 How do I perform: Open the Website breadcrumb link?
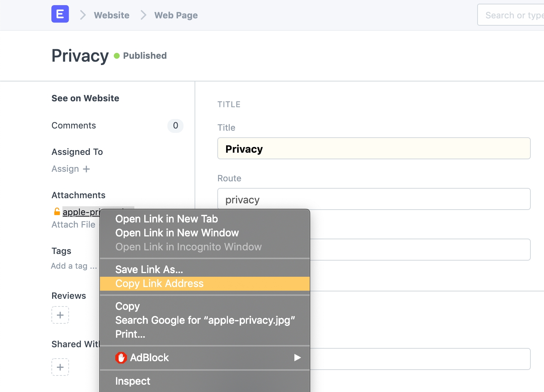tap(112, 15)
